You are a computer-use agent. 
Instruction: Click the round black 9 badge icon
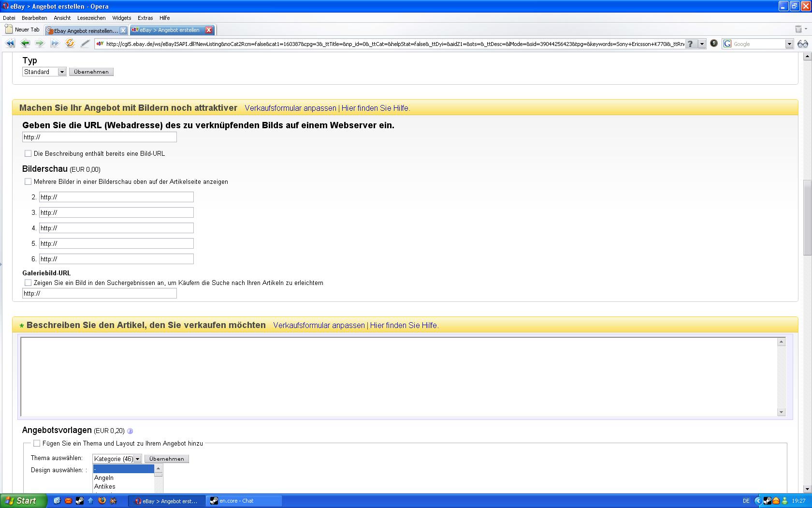point(714,44)
